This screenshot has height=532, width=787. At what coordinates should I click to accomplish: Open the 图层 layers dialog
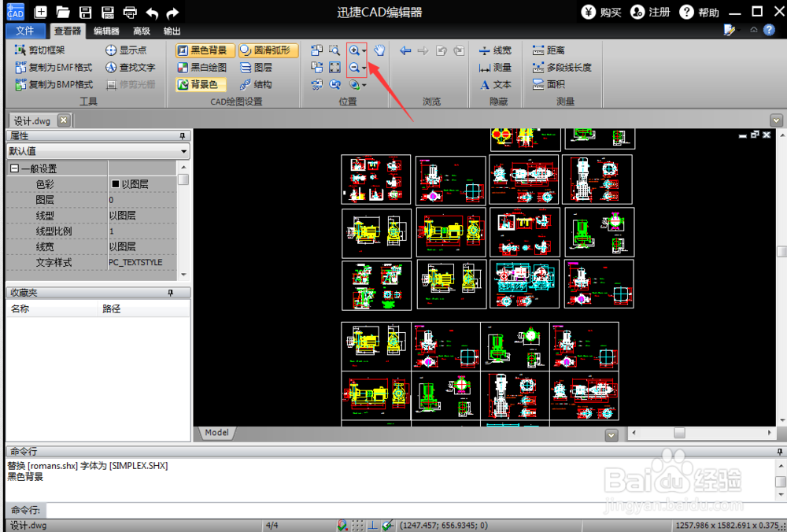(256, 67)
